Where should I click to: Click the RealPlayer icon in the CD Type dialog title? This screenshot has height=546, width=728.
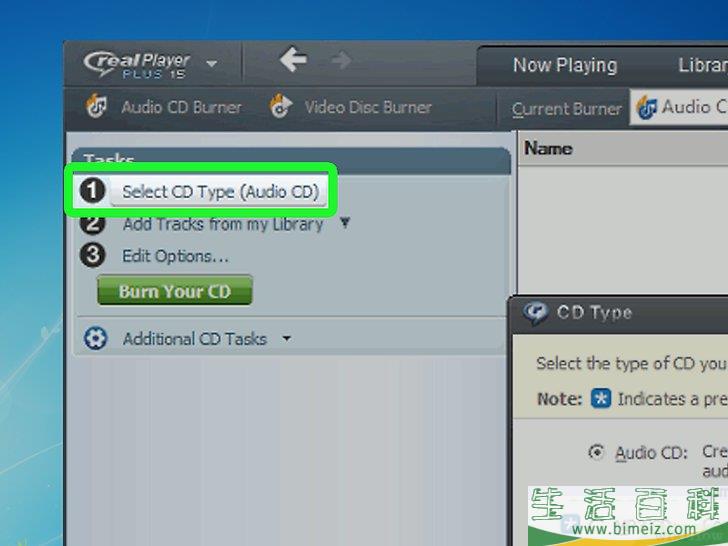(x=535, y=313)
